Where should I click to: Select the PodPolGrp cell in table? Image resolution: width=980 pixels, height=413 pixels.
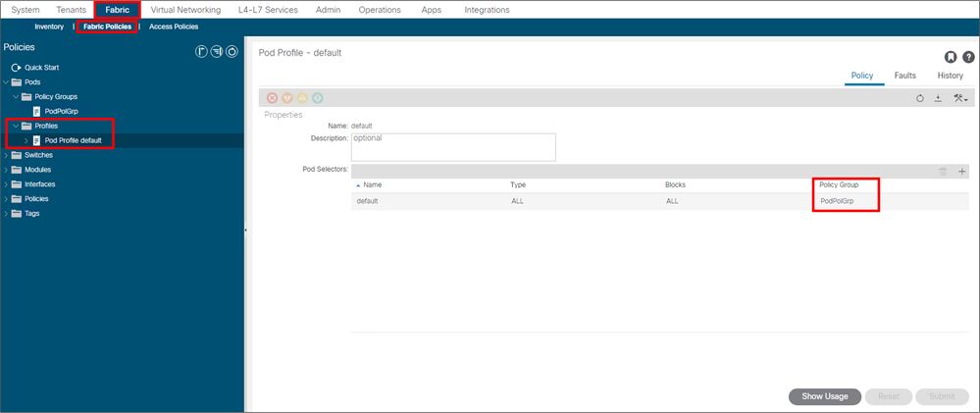click(x=836, y=201)
